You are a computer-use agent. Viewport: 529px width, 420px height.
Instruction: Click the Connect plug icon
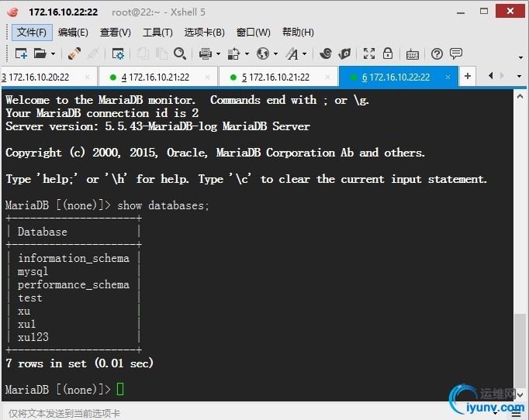tap(74, 53)
